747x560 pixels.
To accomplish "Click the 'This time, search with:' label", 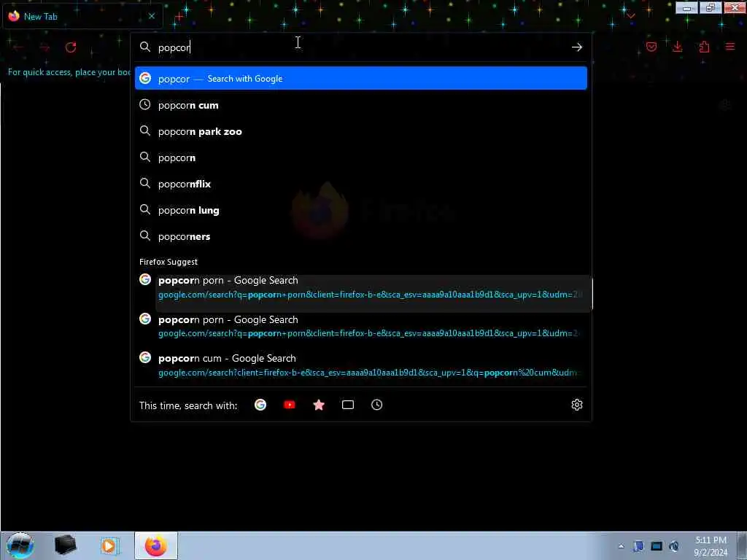I will click(188, 405).
